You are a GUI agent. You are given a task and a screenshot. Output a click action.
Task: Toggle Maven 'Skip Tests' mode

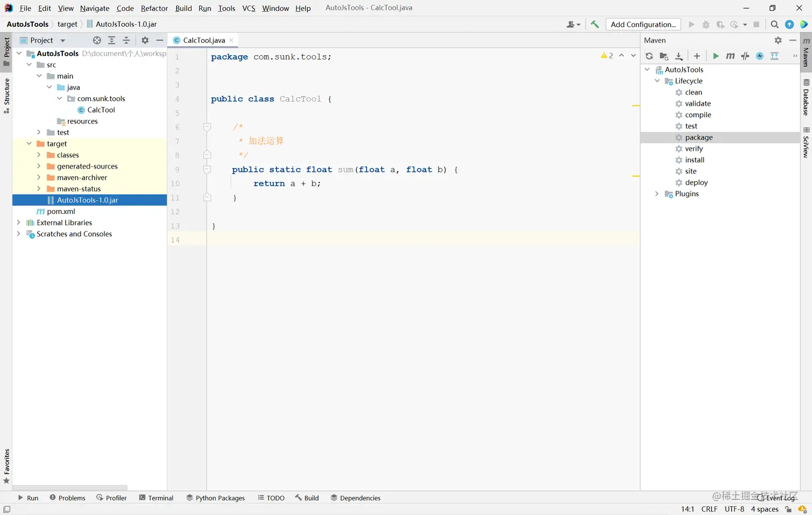click(745, 56)
